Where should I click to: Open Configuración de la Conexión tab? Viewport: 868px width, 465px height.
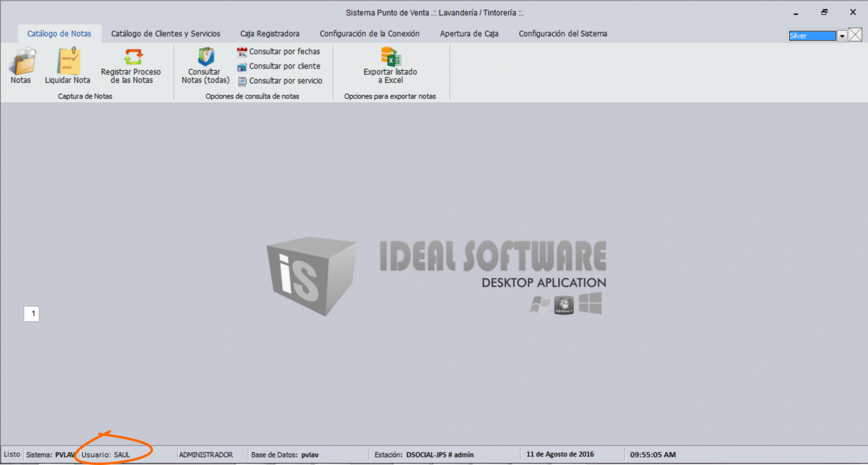[370, 34]
